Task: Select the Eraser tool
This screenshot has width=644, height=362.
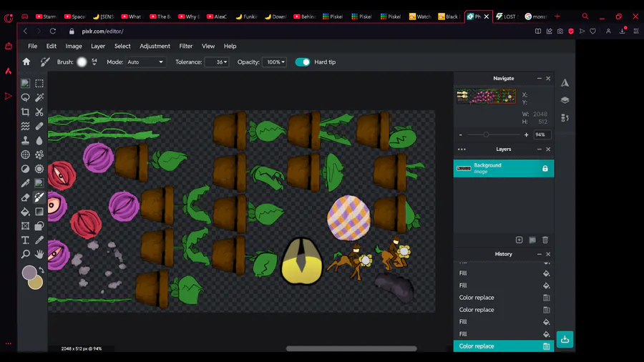Action: coord(25,197)
